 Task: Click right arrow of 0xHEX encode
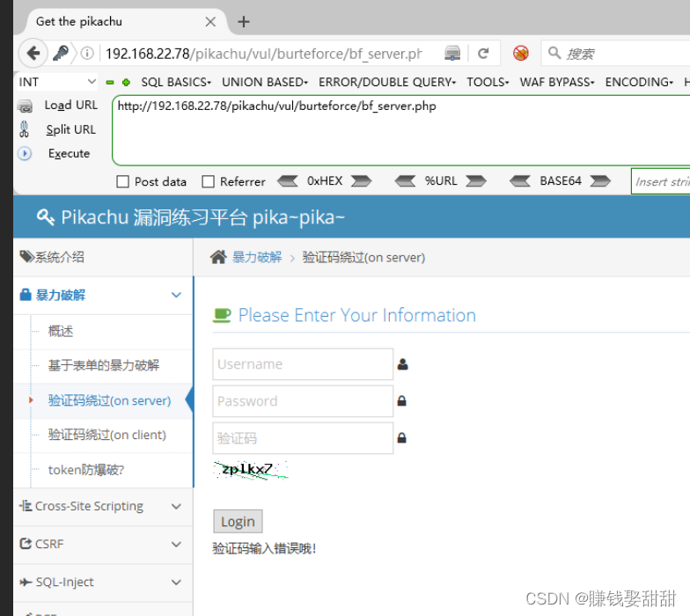pyautogui.click(x=361, y=181)
